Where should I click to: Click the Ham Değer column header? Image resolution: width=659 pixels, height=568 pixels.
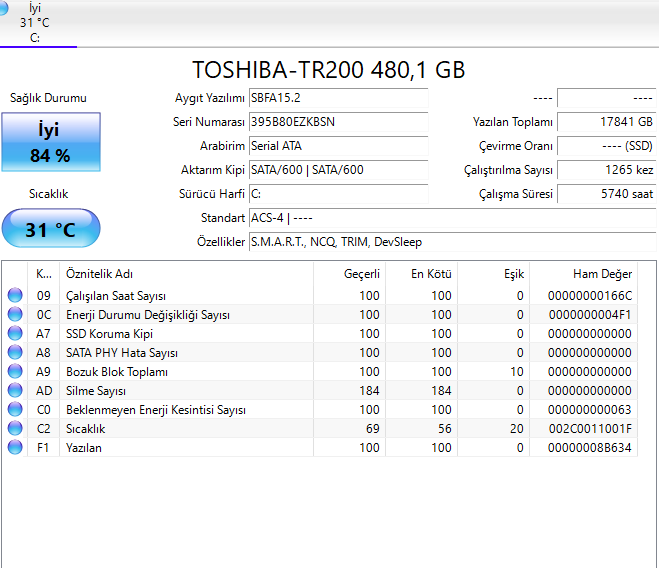click(x=583, y=274)
